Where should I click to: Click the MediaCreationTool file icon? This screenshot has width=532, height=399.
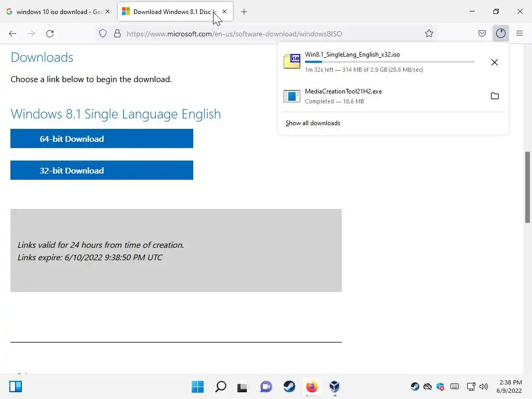pos(292,96)
